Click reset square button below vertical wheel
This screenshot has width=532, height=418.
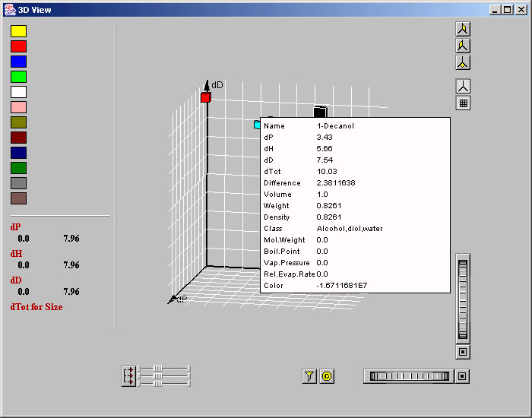tap(463, 352)
